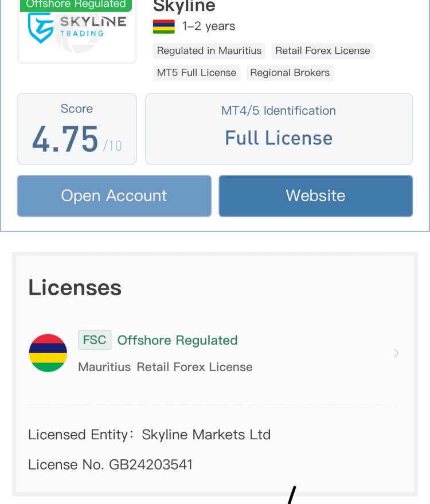Click the Licenses section heading
Screen dimensions: 430x504
[75, 287]
